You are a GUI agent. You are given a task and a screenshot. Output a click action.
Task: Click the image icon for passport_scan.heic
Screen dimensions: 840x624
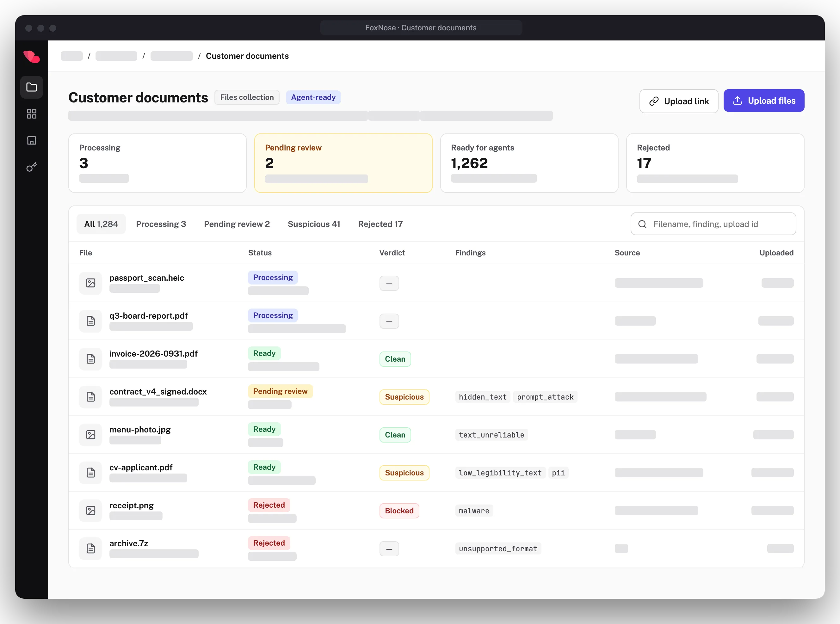coord(90,283)
